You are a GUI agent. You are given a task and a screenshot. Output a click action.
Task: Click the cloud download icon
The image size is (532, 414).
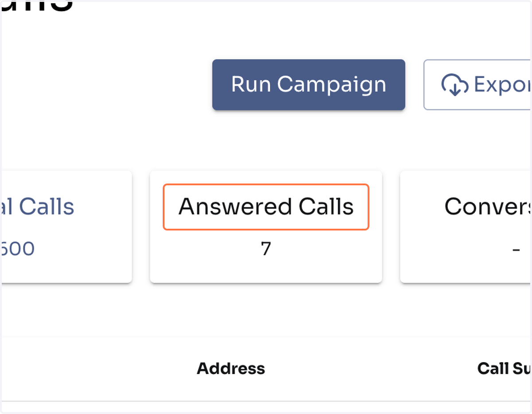tap(455, 85)
